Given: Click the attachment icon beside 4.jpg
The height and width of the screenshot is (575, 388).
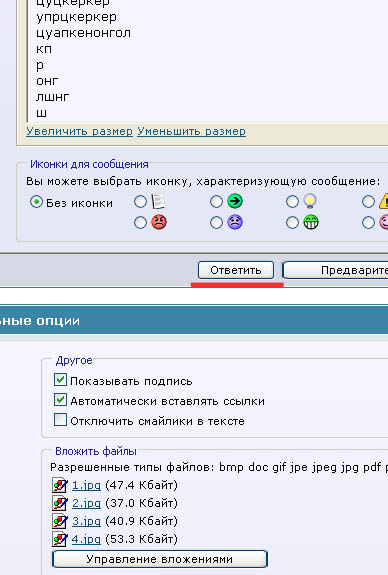Looking at the screenshot, I should [x=60, y=539].
